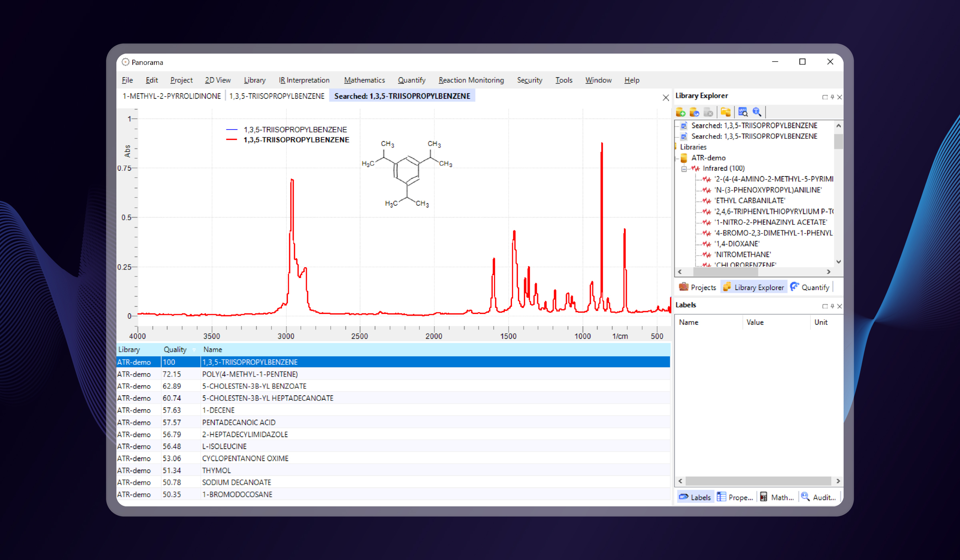Close the searched spectrum document tab

pyautogui.click(x=666, y=98)
